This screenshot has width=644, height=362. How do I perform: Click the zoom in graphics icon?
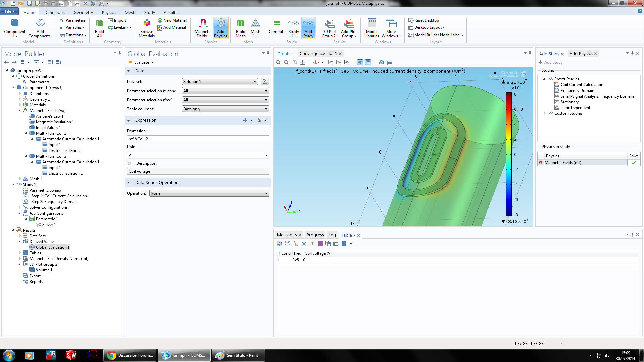pos(278,62)
